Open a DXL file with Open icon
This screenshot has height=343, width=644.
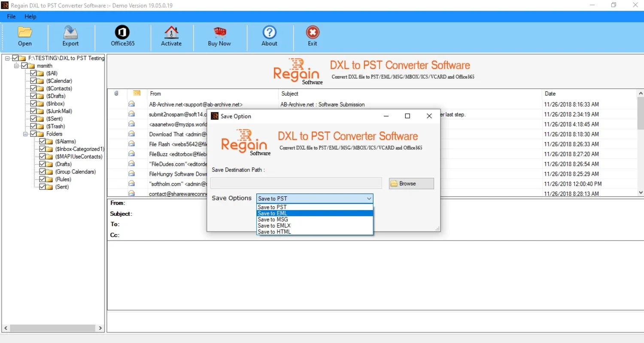coord(25,33)
